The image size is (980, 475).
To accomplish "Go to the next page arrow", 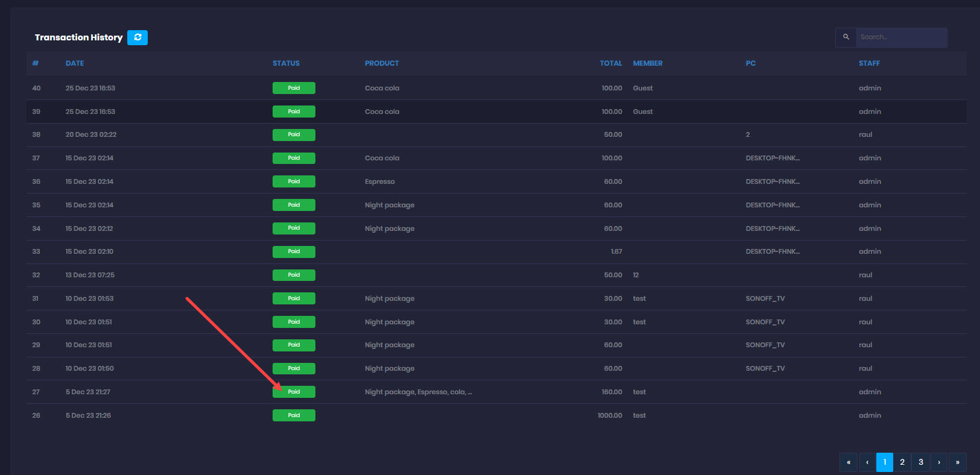I will pos(939,462).
